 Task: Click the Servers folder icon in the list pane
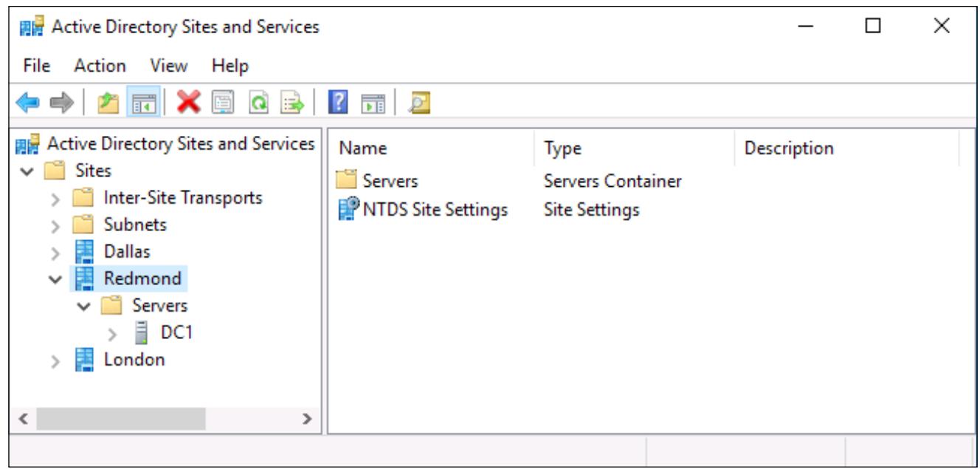345,180
